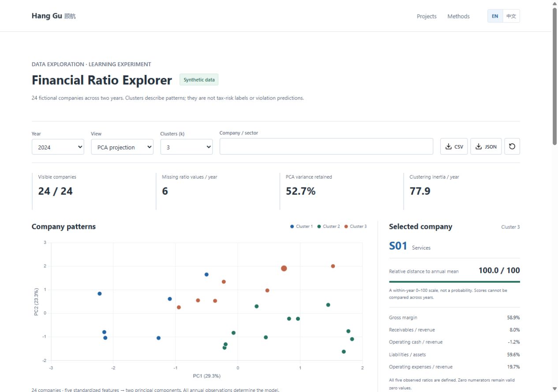Go to Hang Gu home link

click(x=53, y=16)
